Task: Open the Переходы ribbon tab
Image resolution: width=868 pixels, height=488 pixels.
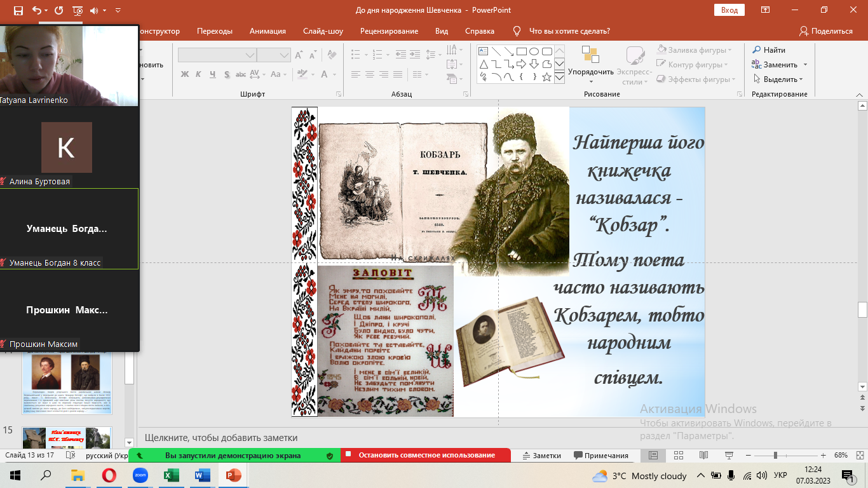Action: 215,31
